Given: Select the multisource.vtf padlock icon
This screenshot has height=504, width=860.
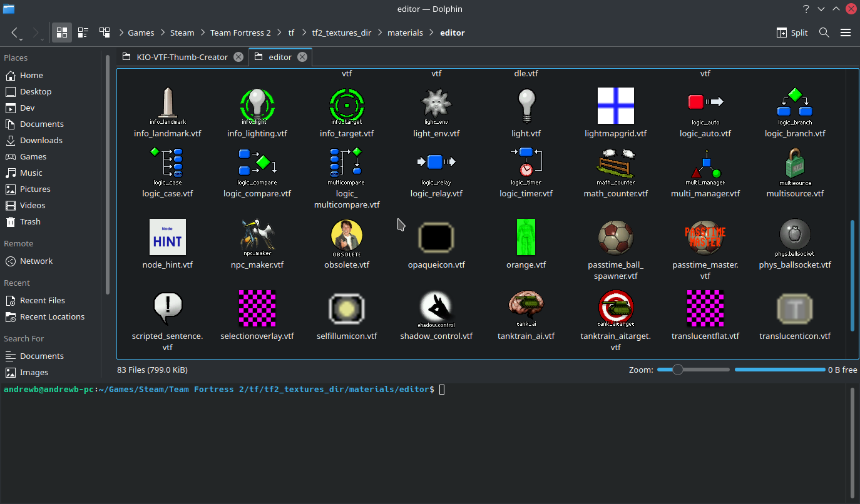Looking at the screenshot, I should pos(795,166).
